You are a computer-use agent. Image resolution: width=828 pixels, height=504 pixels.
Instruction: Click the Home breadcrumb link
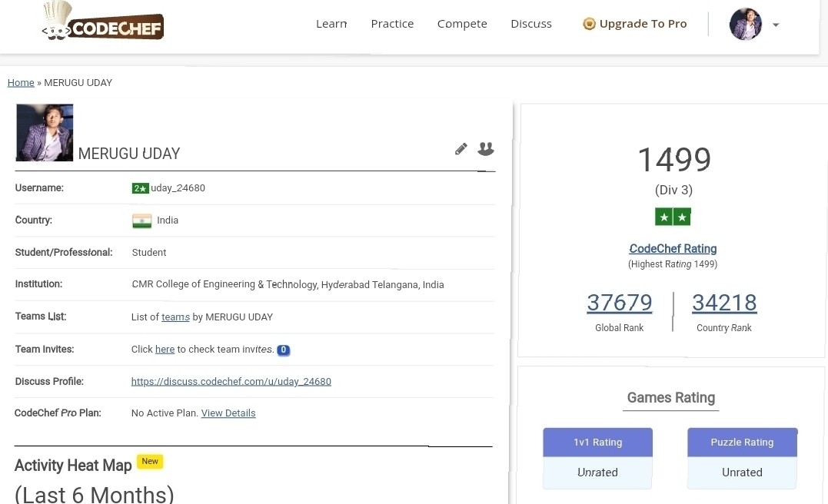(20, 82)
